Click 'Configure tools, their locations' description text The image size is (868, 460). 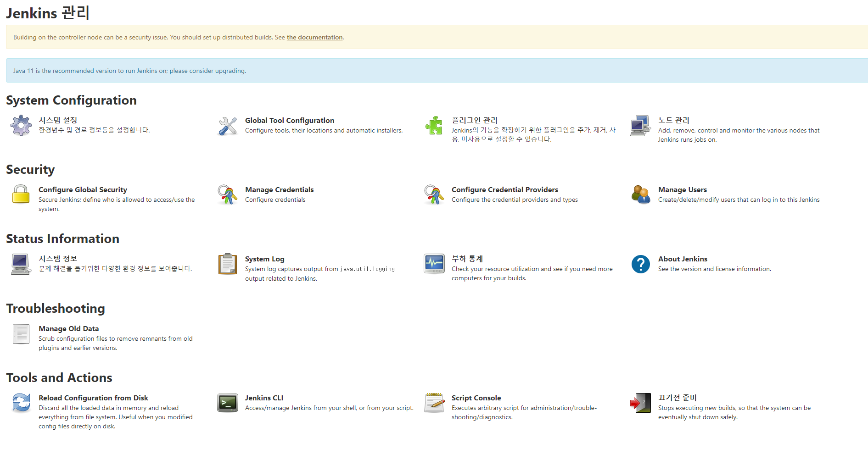click(324, 131)
